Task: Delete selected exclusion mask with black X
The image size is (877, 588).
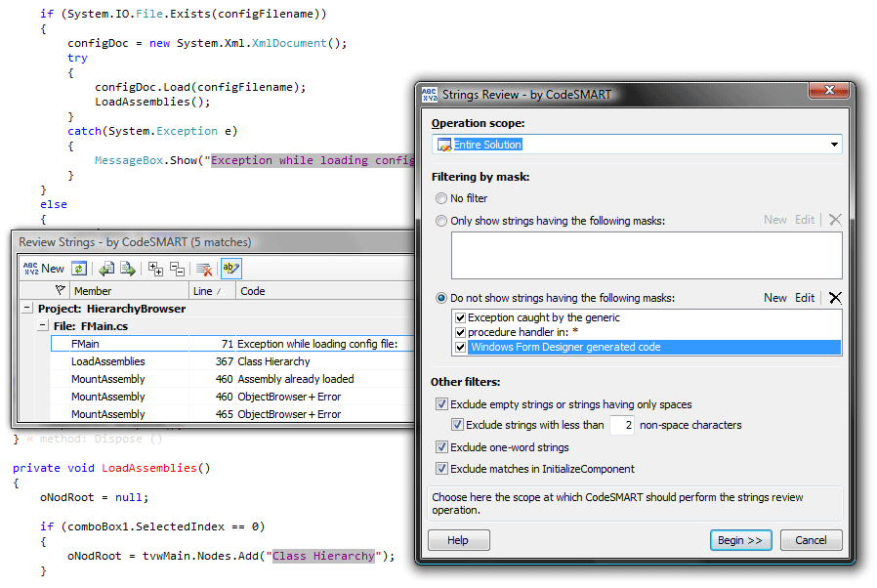Action: point(835,298)
